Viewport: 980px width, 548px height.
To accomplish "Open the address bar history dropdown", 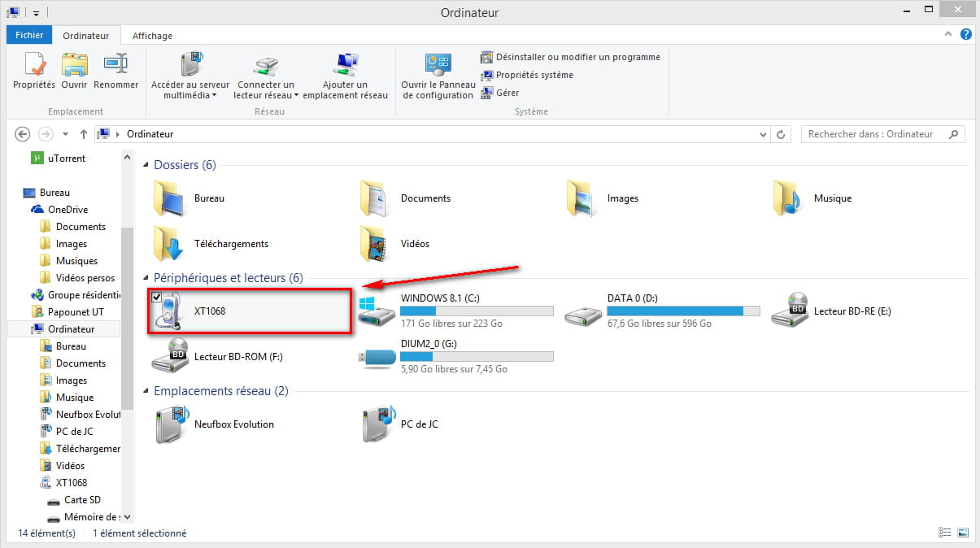I will point(763,134).
